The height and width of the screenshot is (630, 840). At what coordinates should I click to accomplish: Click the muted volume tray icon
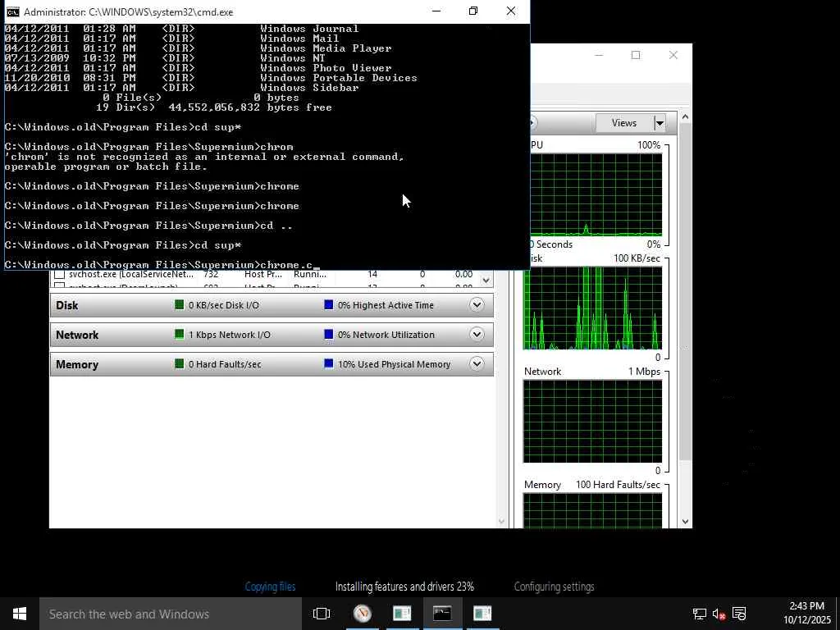tap(719, 614)
